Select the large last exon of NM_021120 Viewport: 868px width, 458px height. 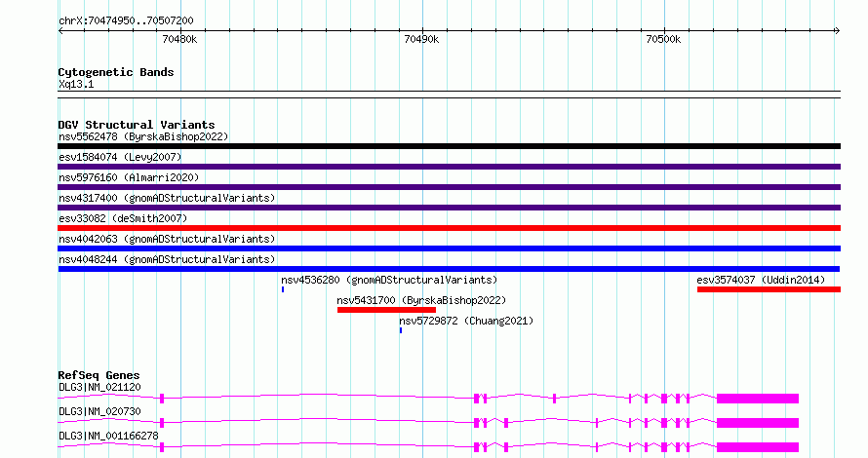pyautogui.click(x=758, y=399)
